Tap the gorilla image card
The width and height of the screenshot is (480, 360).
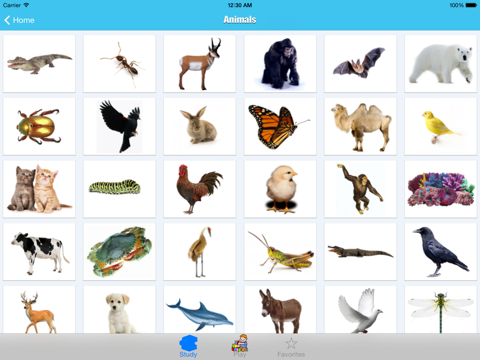point(280,64)
